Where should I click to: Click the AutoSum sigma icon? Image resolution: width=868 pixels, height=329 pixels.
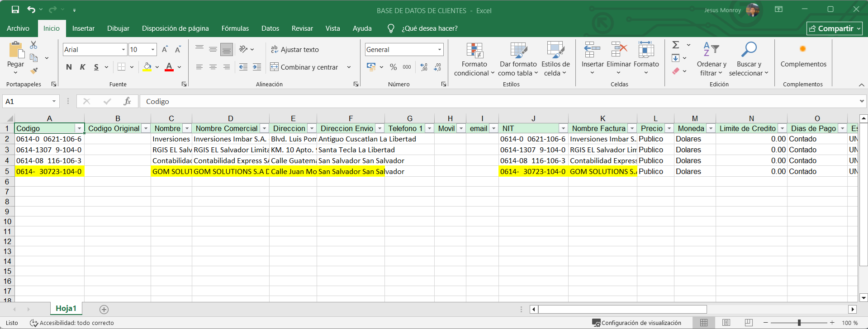(x=676, y=45)
